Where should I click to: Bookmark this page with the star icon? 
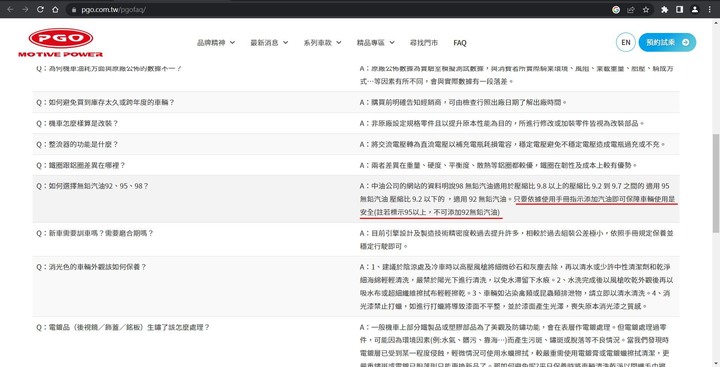click(646, 10)
